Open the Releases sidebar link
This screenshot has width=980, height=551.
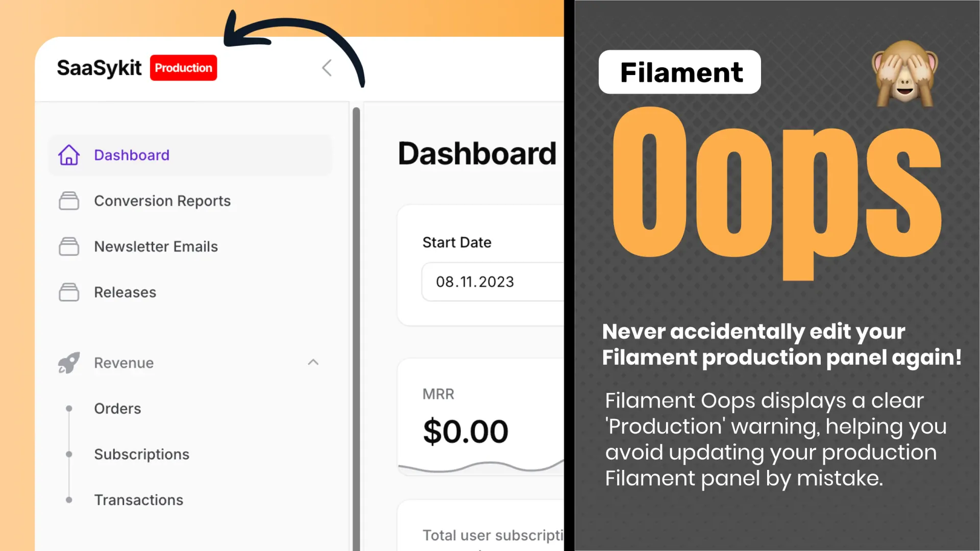point(125,292)
